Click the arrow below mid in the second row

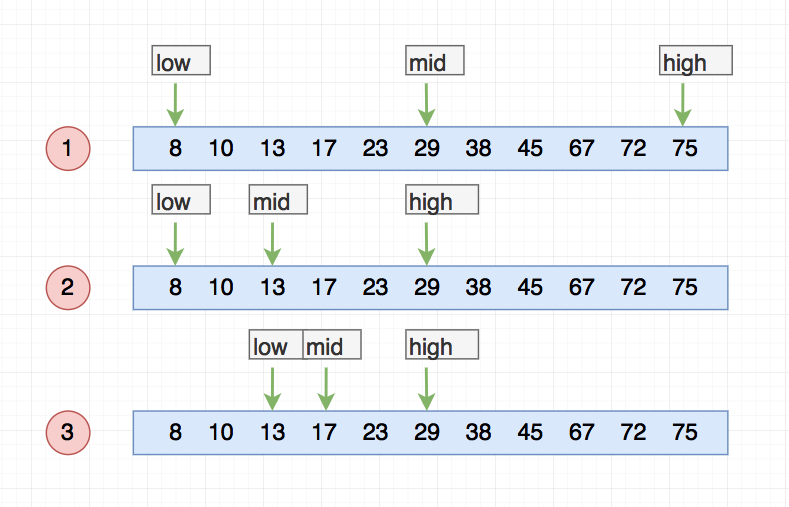272,244
